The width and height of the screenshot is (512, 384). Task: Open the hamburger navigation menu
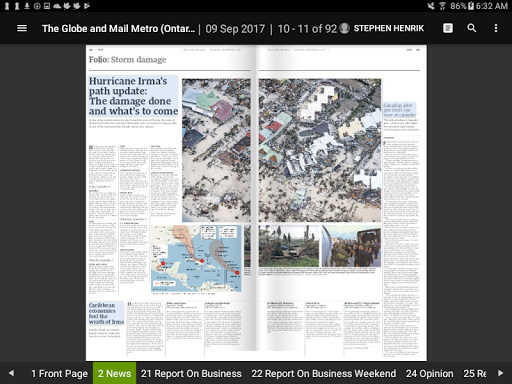point(22,28)
